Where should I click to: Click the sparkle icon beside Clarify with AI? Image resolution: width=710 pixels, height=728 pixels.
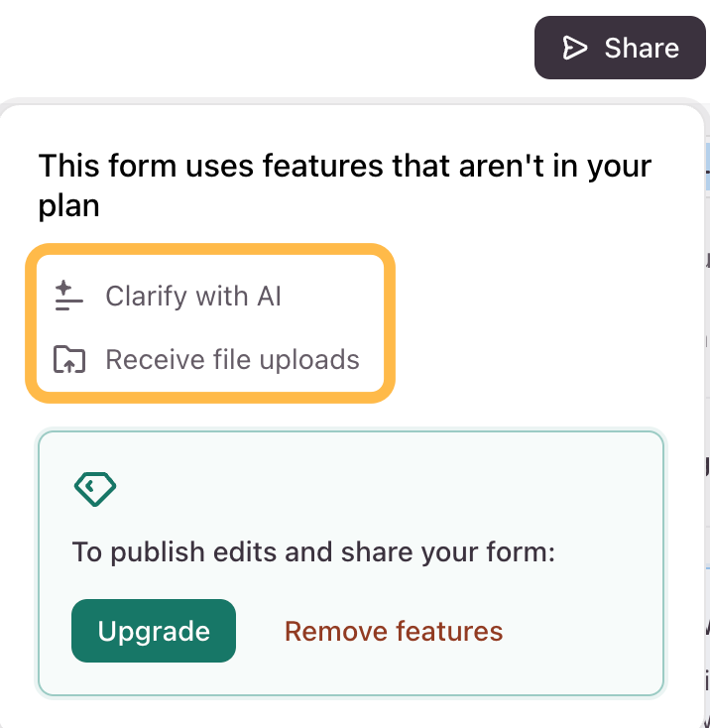pos(68,296)
